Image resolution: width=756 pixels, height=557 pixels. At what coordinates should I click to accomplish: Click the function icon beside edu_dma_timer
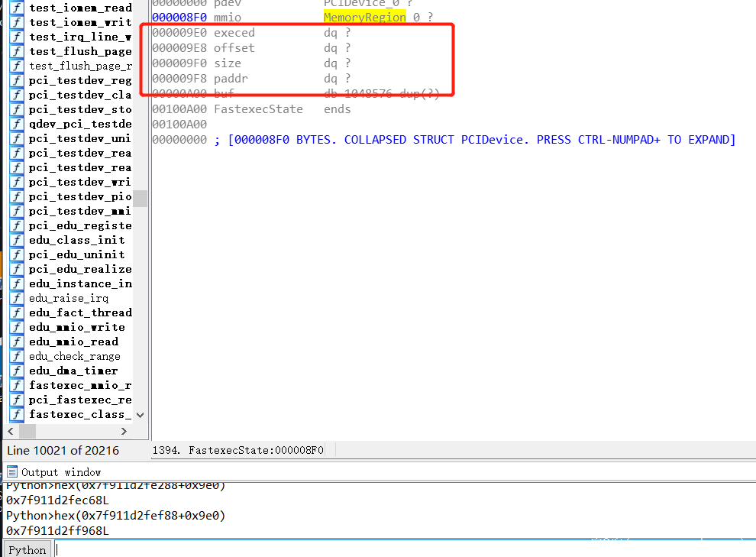(16, 371)
